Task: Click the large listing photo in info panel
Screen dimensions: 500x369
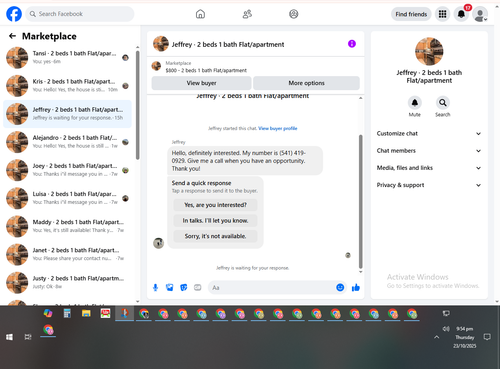Action: coord(429,51)
